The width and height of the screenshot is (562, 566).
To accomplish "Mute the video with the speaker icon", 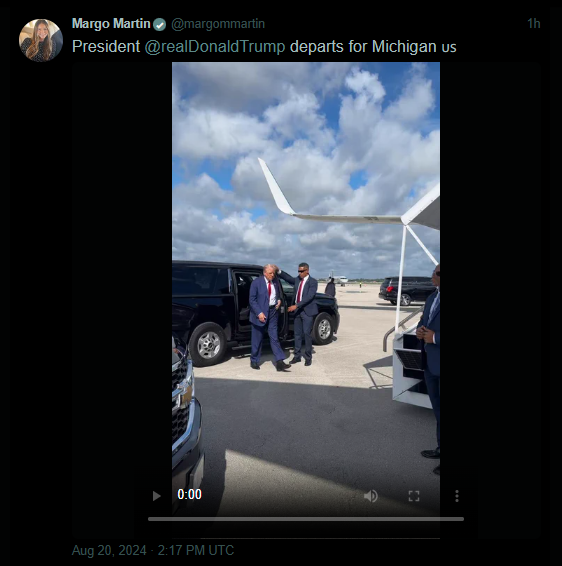I will tap(371, 496).
